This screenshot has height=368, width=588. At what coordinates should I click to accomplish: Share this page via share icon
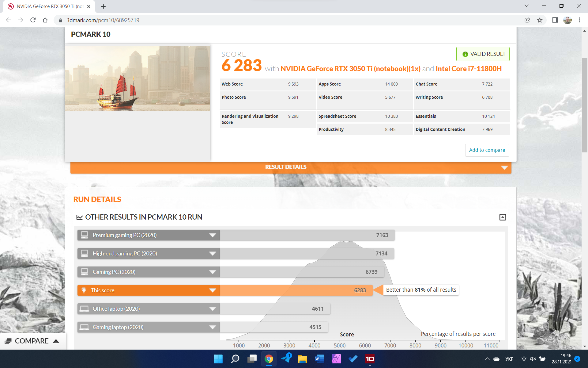(x=527, y=20)
